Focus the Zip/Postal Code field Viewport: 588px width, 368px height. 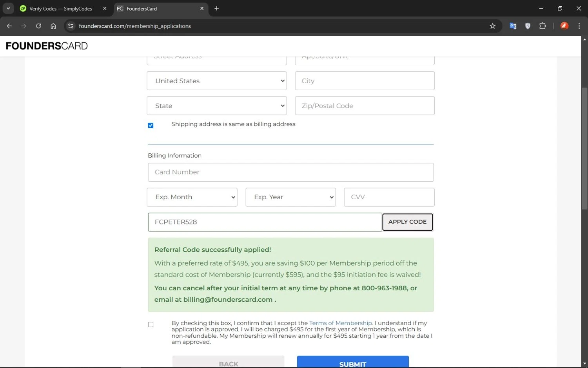[365, 106]
